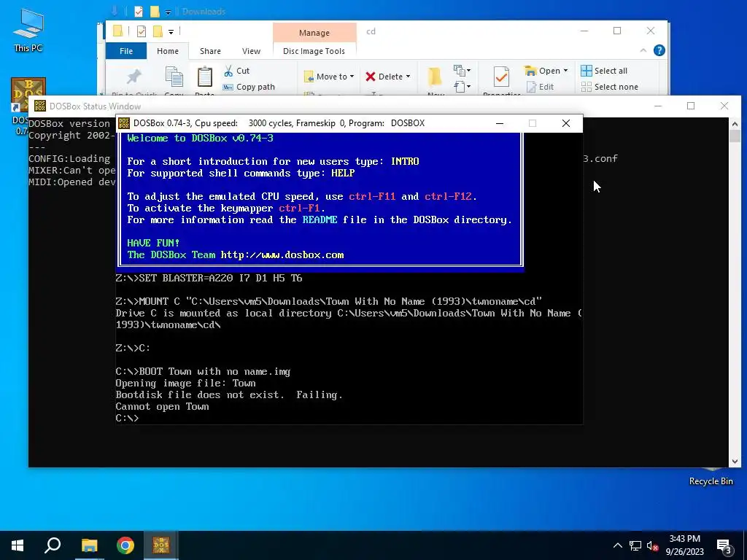Click DOSBox Status Window title icon

(40, 106)
